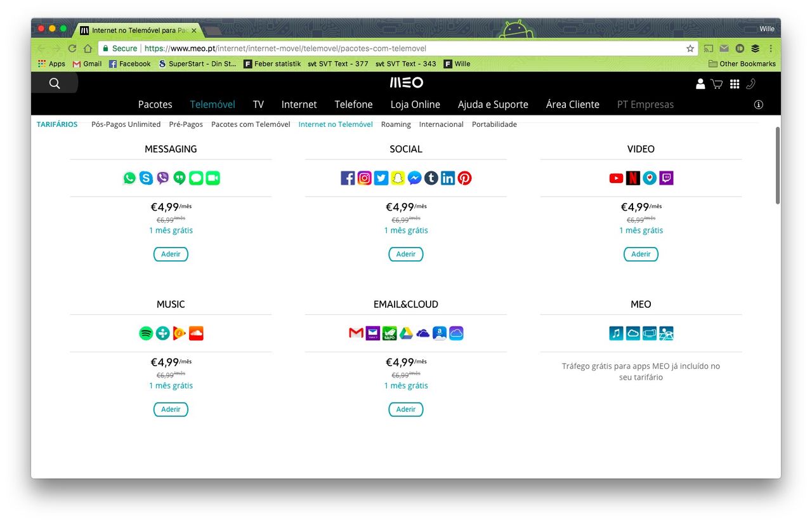
Task: Open the shopping cart in MEO header
Action: [717, 84]
